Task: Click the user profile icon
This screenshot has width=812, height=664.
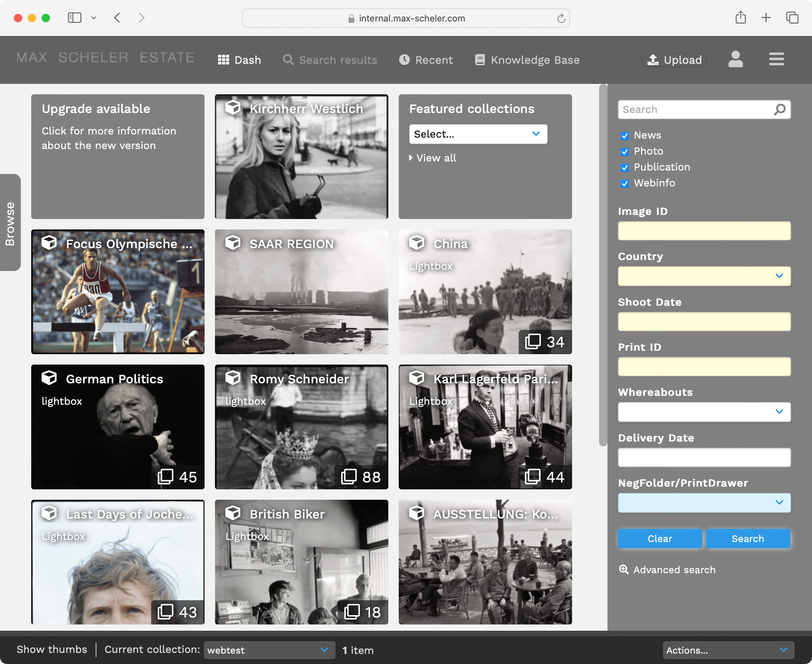Action: click(x=735, y=59)
